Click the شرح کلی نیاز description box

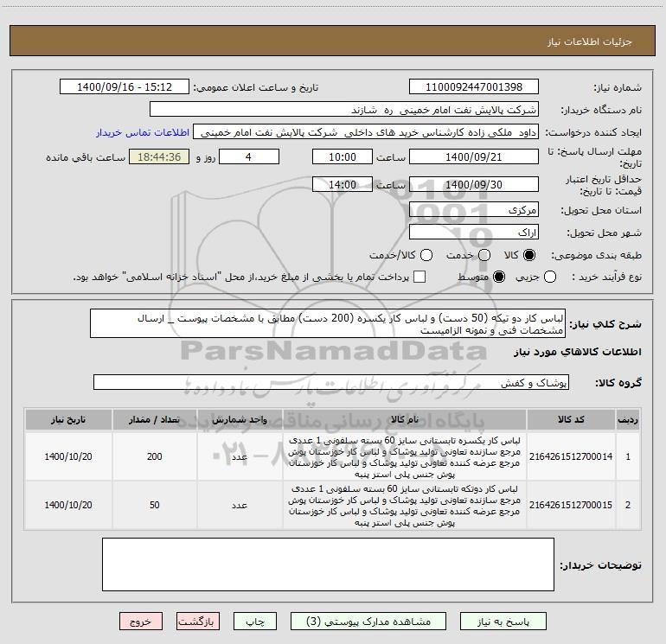pyautogui.click(x=328, y=323)
